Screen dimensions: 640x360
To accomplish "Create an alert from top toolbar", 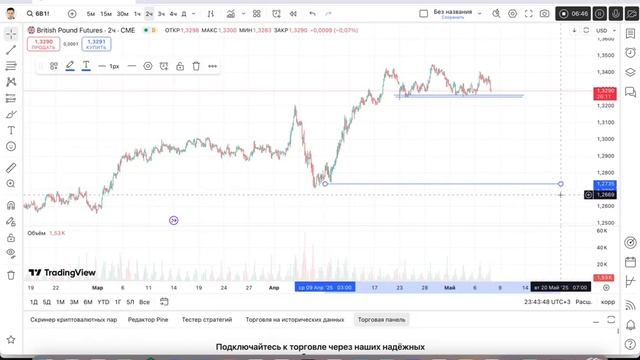I will tap(276, 14).
